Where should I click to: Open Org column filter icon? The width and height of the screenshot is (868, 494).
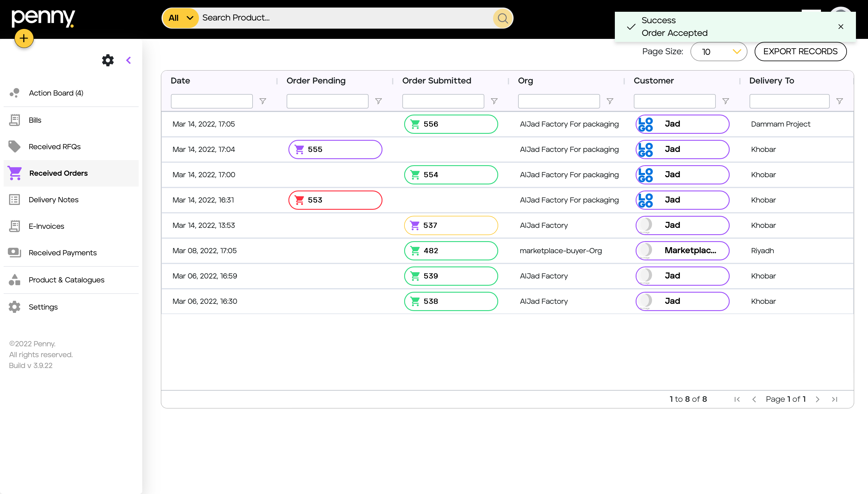click(610, 102)
